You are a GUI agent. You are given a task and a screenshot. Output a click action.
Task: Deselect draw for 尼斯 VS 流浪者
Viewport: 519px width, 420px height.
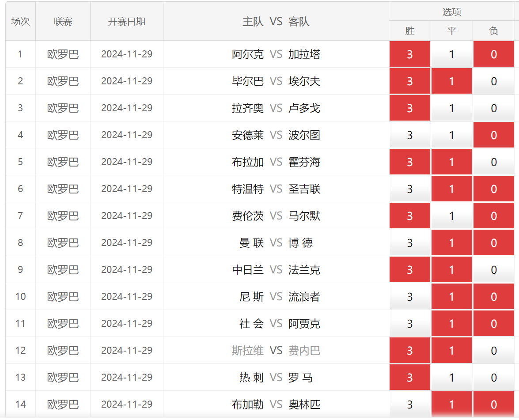coord(451,297)
